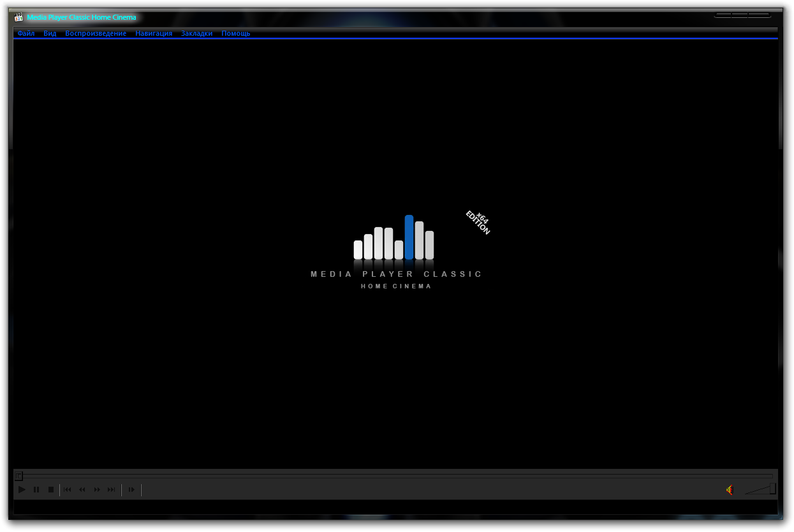Skip to next track button
Viewport: 794px width, 532px height.
[112, 490]
